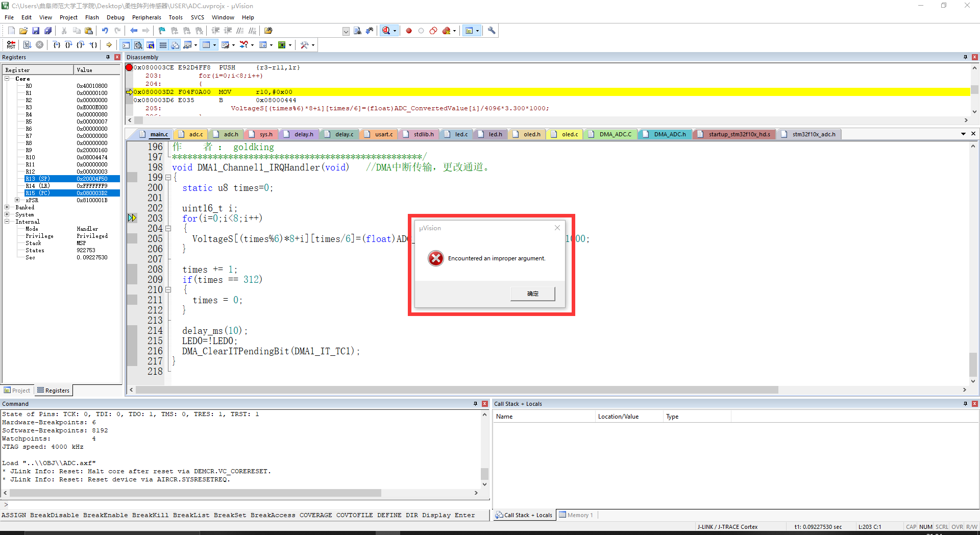Screen dimensions: 980x535
Task: Click the L:203 C:1 status bar entry
Action: pos(870,527)
